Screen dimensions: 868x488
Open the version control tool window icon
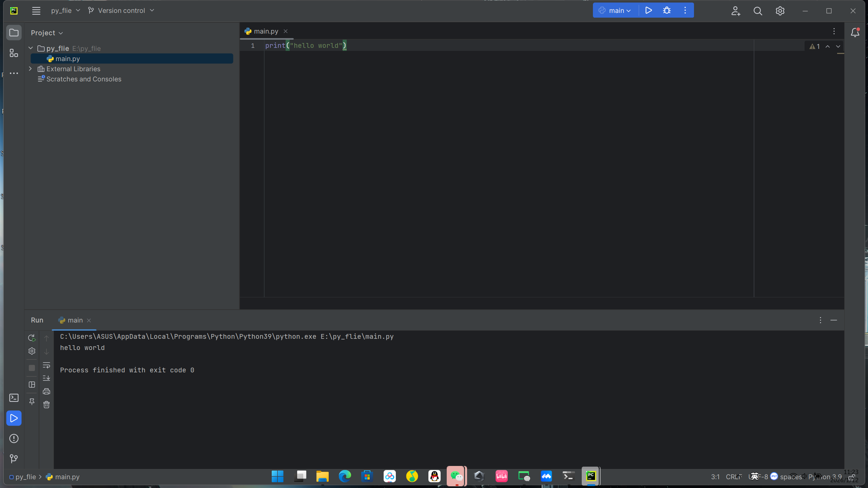click(x=14, y=458)
